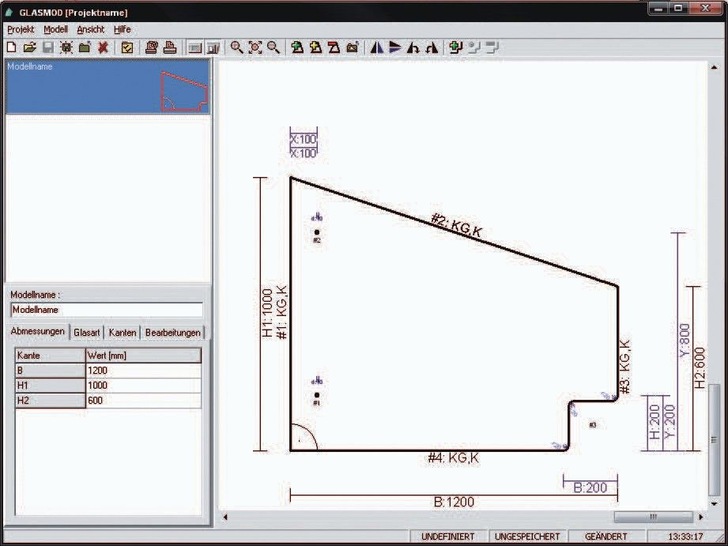Click the zoom out magnifier icon
Image resolution: width=728 pixels, height=546 pixels.
[x=273, y=47]
